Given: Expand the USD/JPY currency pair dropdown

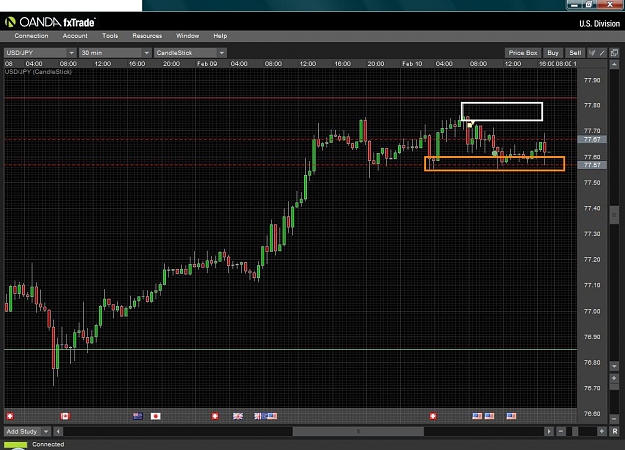Looking at the screenshot, I should point(71,53).
